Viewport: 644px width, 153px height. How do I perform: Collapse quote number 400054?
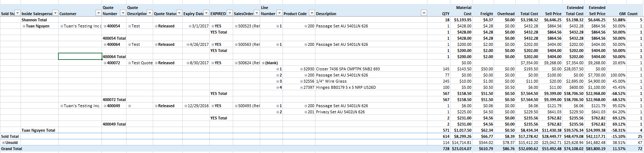105,26
